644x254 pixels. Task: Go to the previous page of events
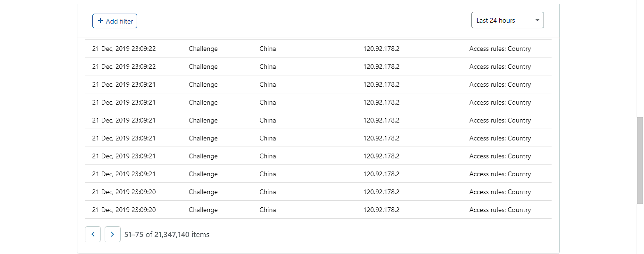pos(93,234)
